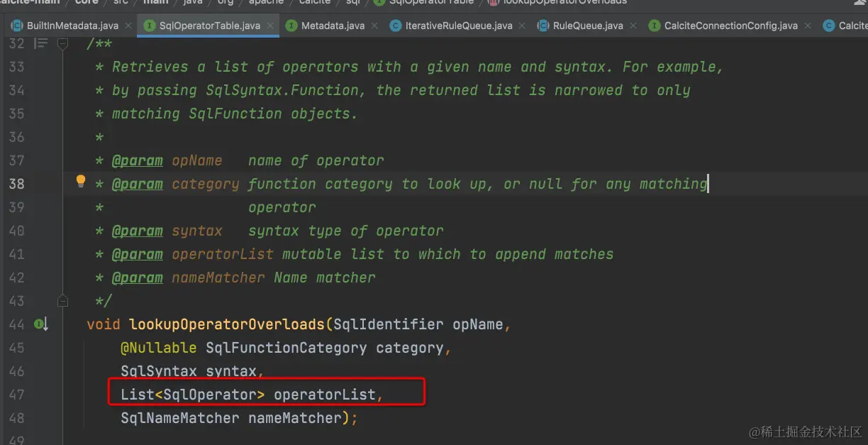Screen dimensions: 868x445
Task: Click operatorList parameter on line 47
Action: pos(325,395)
